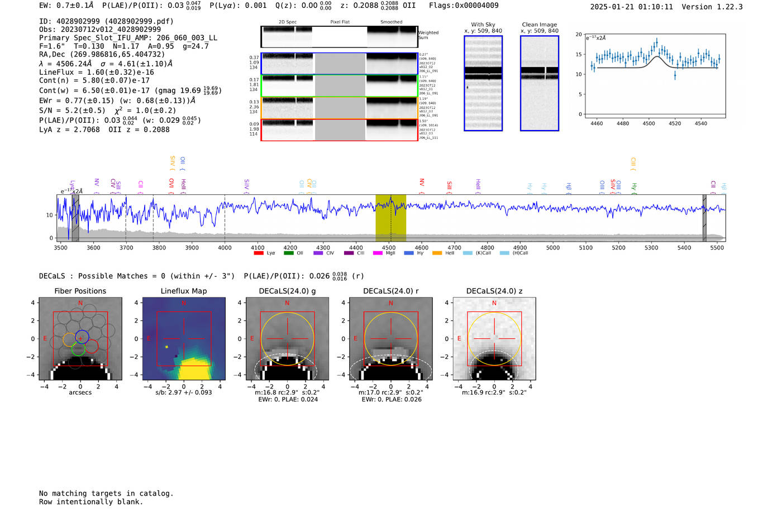782x532 pixels.
Task: Select the red-bordered 2D spectrum row
Action: 339,130
